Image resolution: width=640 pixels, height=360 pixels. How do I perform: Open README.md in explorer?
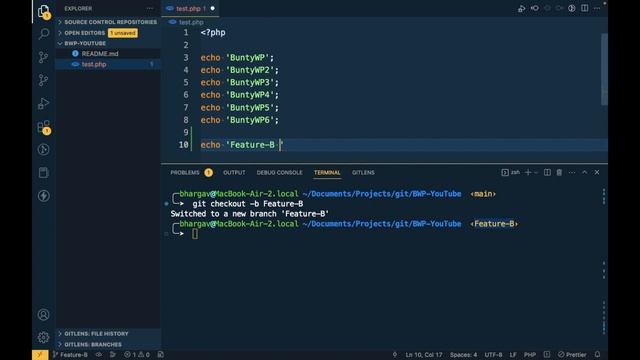pos(108,53)
